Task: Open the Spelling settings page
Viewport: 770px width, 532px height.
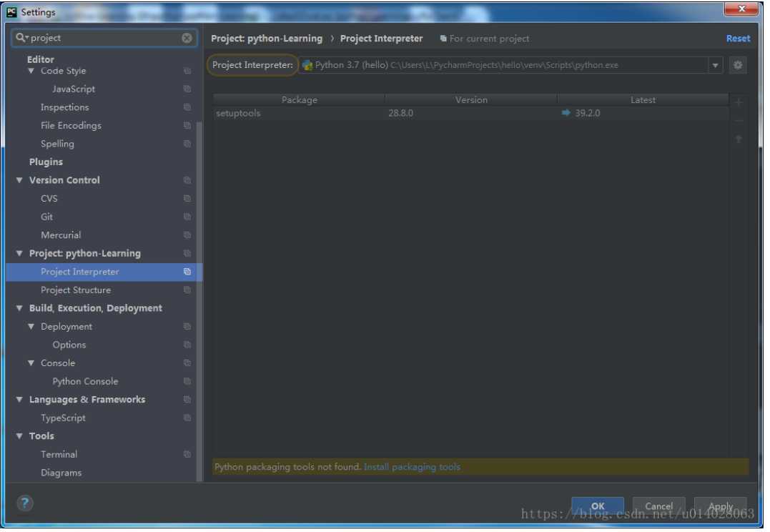Action: [57, 144]
